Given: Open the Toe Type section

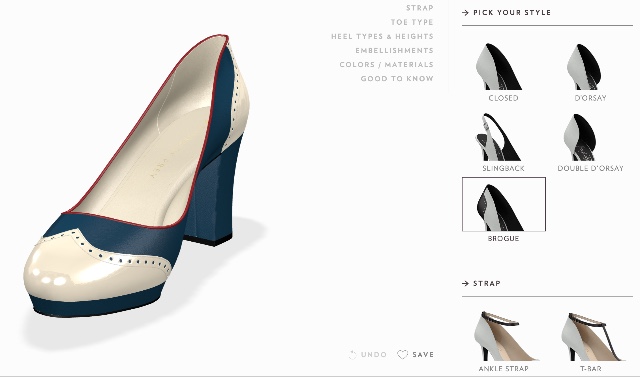Looking at the screenshot, I should click(412, 22).
